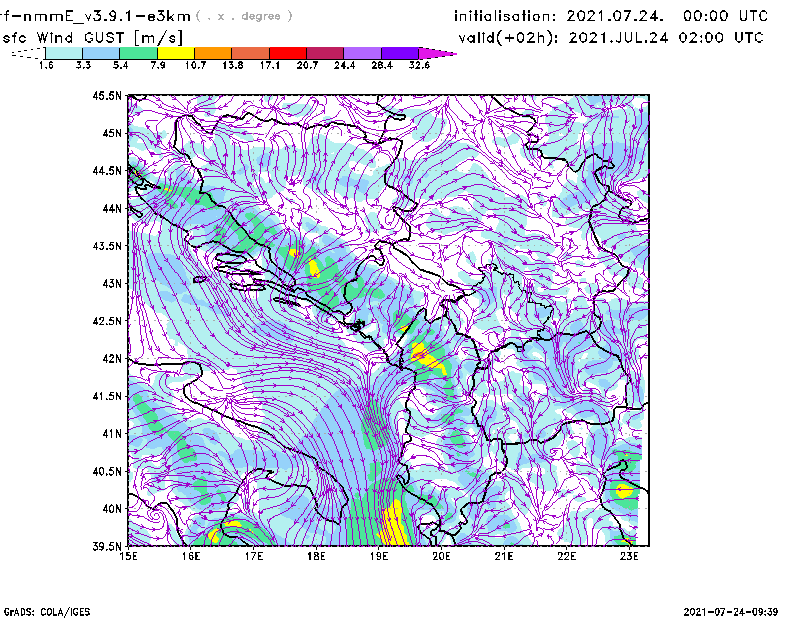800x618 pixels.
Task: Click the legend value 1.6
Action: 46,65
